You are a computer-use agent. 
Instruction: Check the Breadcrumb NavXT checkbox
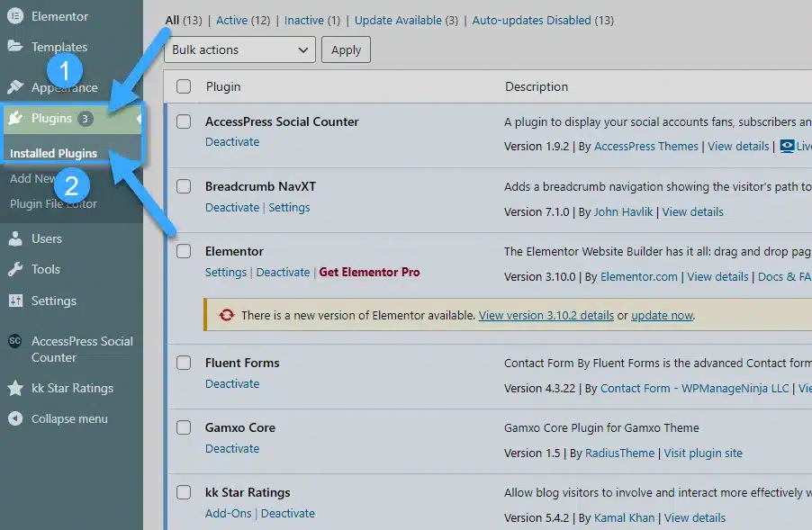pos(184,186)
